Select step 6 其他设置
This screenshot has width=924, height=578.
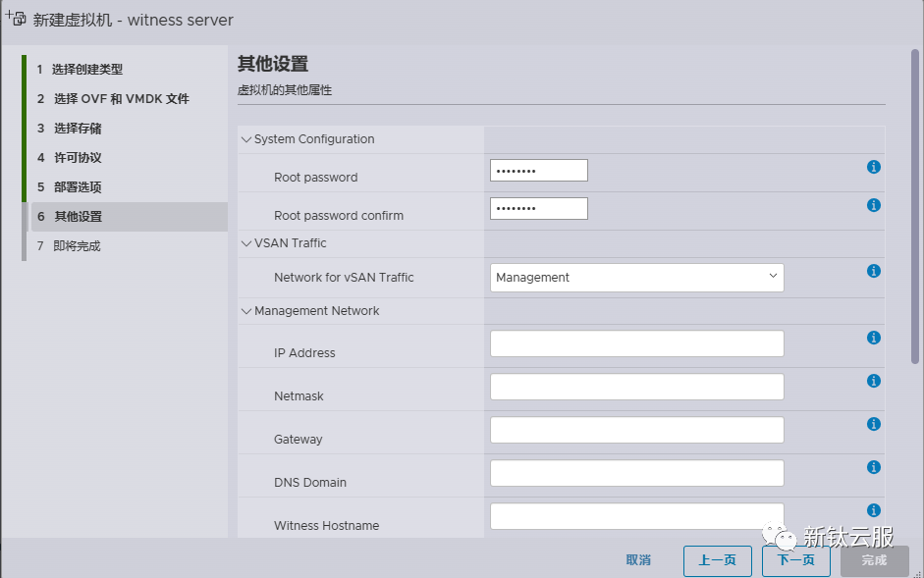click(130, 217)
